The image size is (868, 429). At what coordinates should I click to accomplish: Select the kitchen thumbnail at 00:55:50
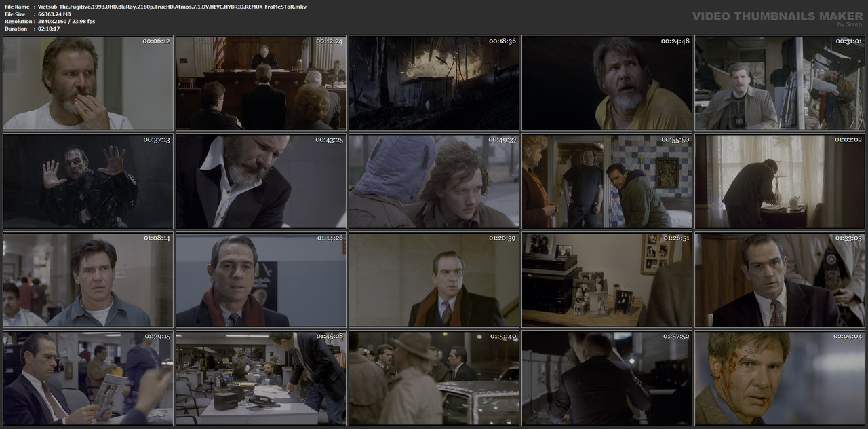point(607,181)
